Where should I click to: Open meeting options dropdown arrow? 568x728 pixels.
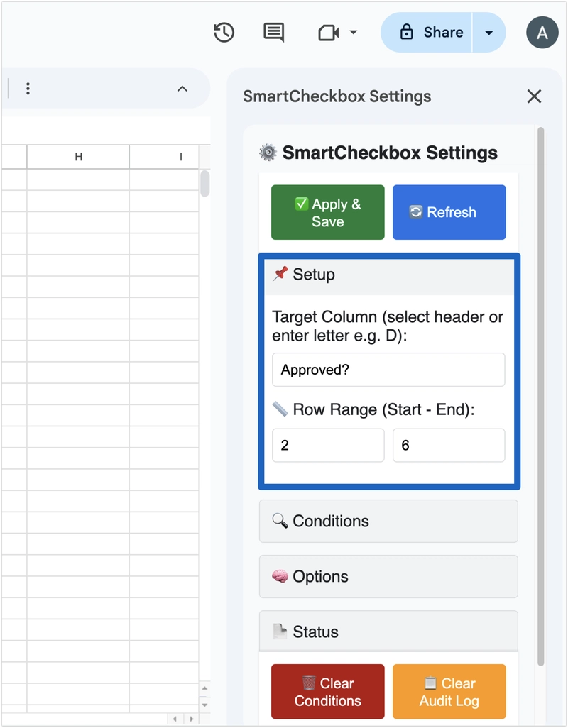click(x=354, y=33)
